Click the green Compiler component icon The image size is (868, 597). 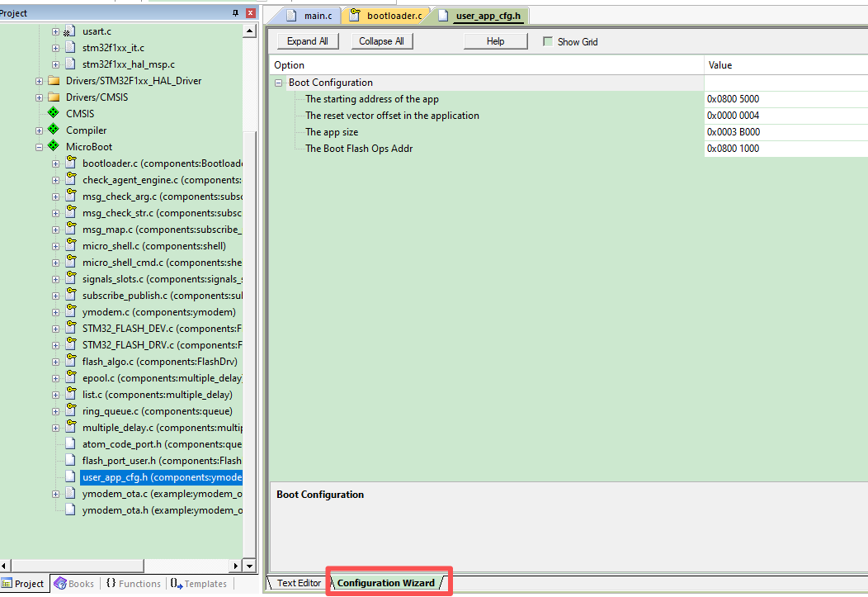[x=53, y=130]
